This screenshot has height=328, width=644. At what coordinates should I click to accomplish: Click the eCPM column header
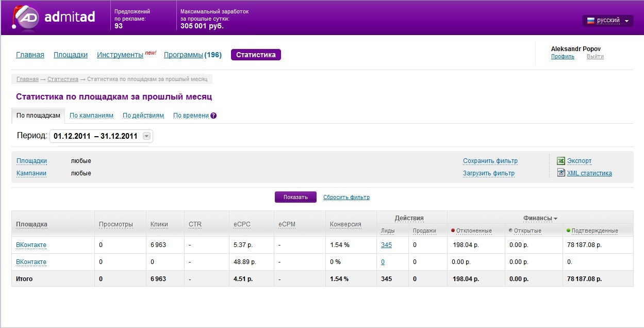click(287, 224)
